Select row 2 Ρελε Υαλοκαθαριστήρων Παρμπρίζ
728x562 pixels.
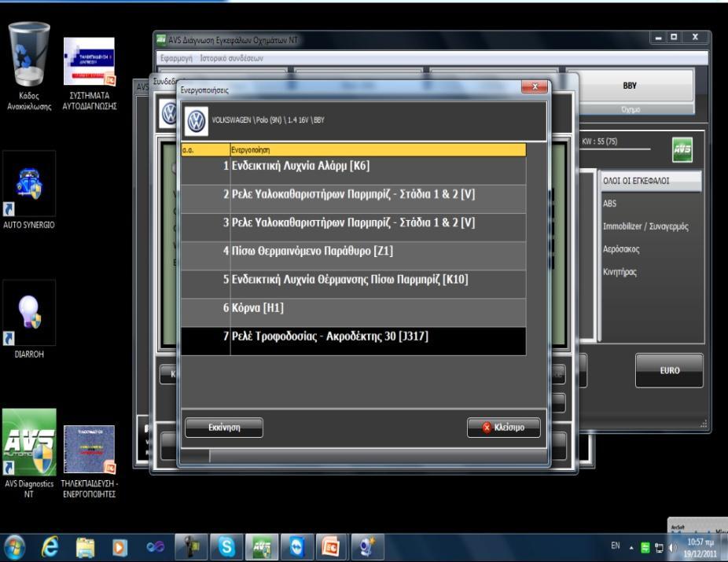click(353, 199)
